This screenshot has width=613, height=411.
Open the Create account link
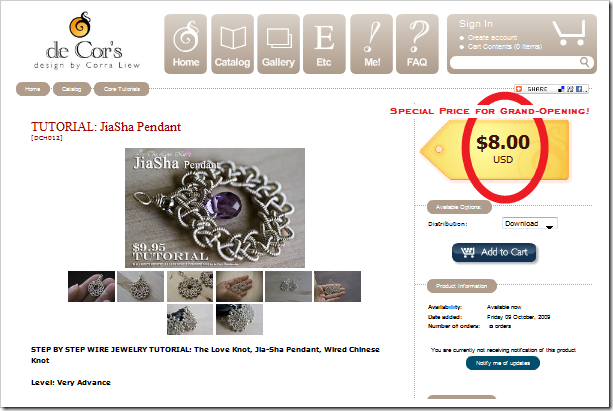click(x=492, y=38)
